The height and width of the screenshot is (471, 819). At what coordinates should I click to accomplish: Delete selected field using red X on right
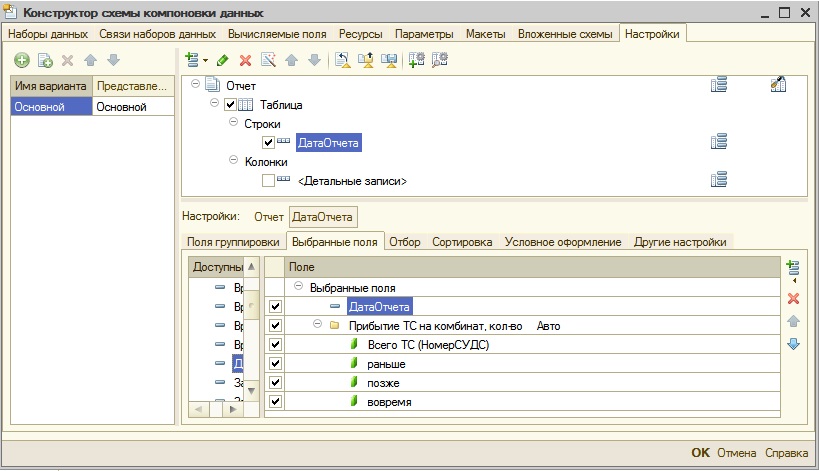click(794, 299)
